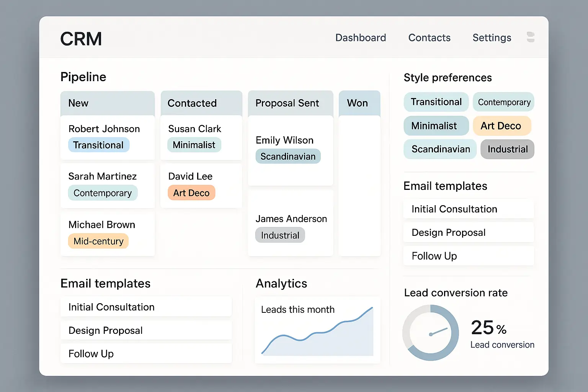
Task: Open Follow Up under Style preferences panel
Action: [x=469, y=256]
